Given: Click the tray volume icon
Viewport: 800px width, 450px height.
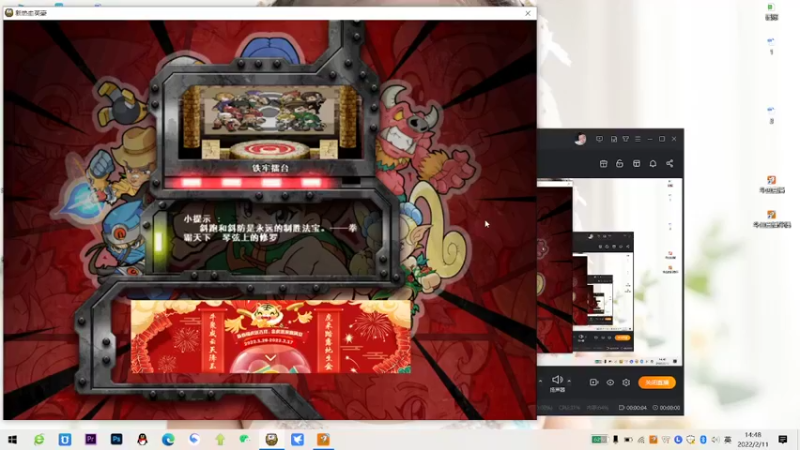Looking at the screenshot, I should 715,440.
